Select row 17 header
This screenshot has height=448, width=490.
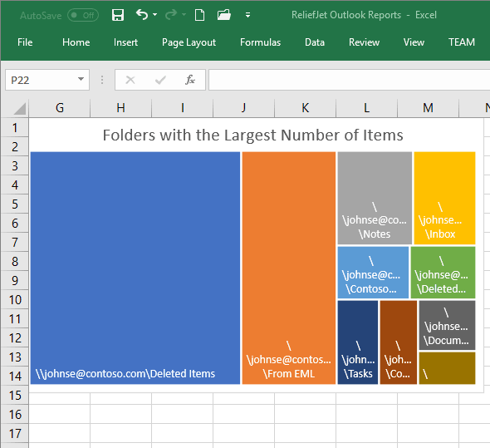tap(15, 434)
